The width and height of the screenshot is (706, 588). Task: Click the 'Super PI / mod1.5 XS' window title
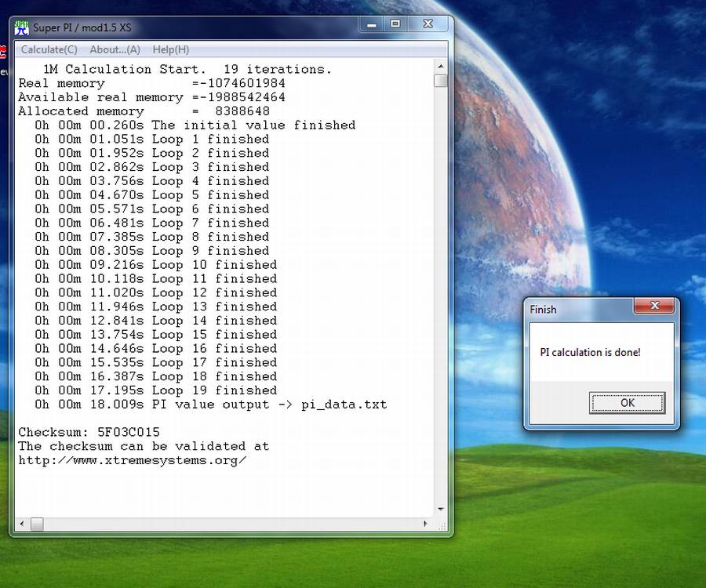(82, 28)
